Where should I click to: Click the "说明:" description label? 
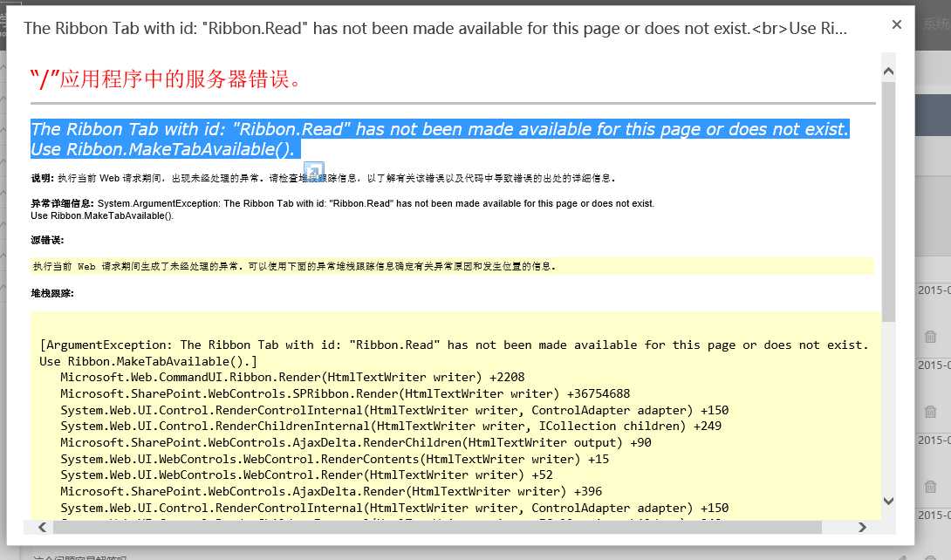click(43, 178)
